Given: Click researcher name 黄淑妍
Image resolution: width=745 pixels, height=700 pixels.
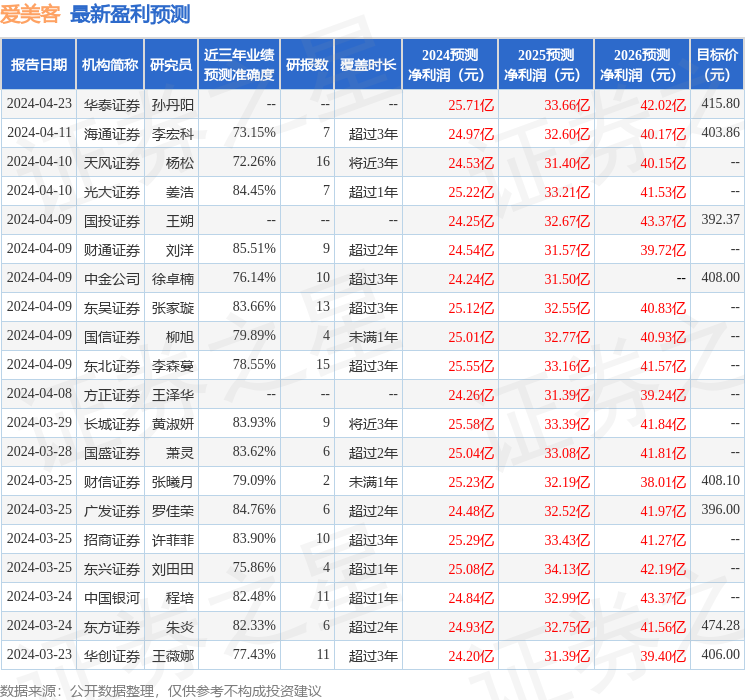Looking at the screenshot, I should [x=173, y=424].
